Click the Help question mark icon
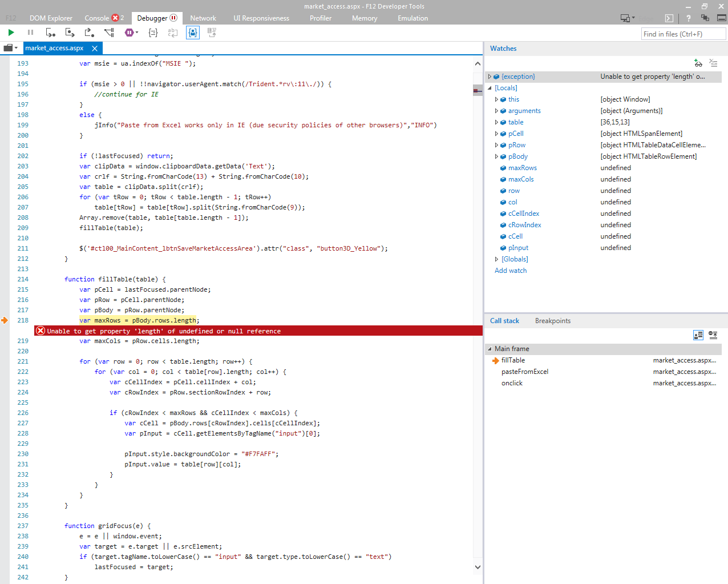 click(688, 18)
